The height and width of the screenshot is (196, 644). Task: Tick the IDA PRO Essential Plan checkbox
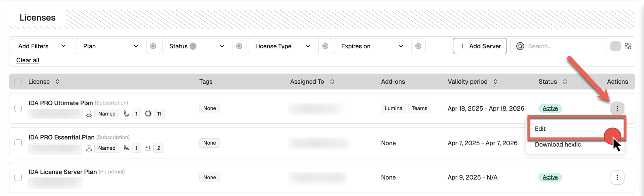pos(18,143)
